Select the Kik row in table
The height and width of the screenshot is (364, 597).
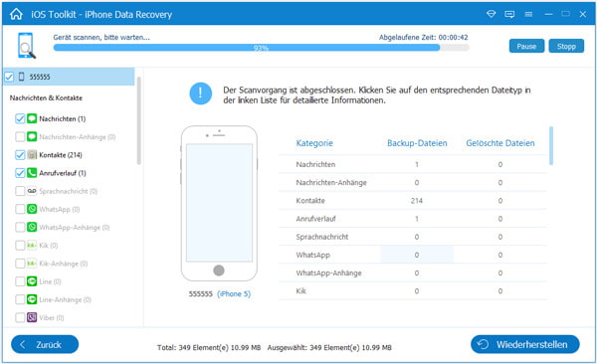point(413,290)
